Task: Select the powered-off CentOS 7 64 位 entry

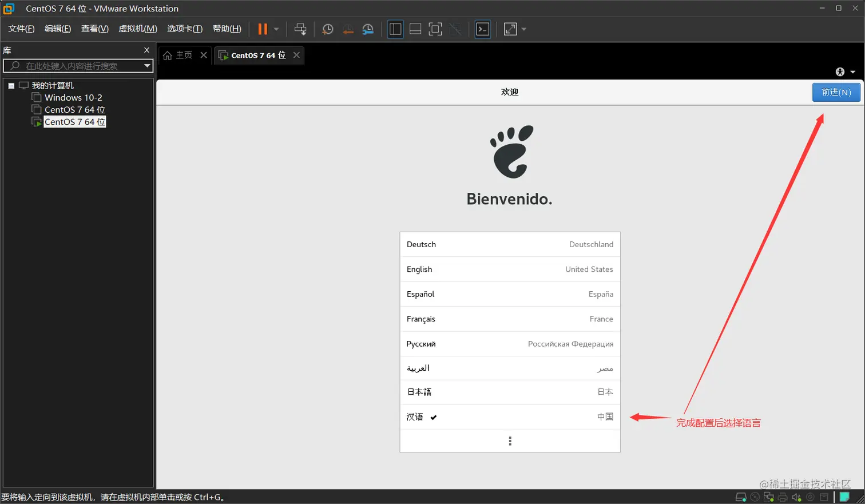Action: click(75, 109)
